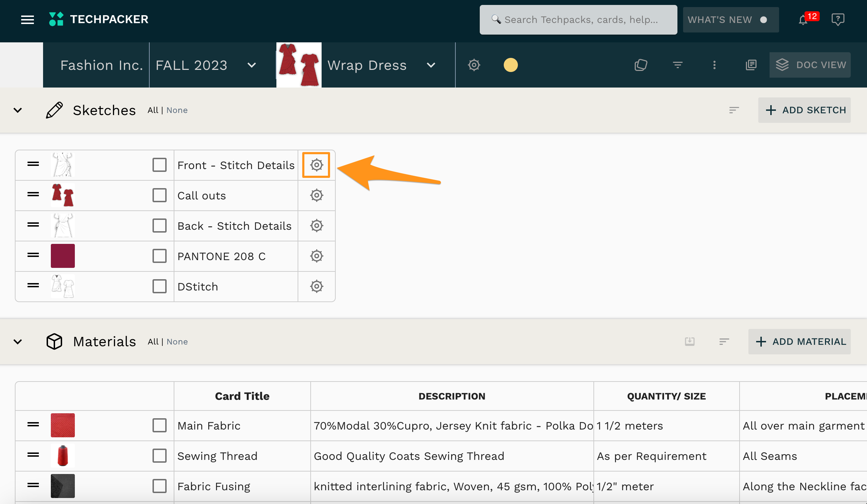Open the hamburger menu icon
Image resolution: width=867 pixels, height=504 pixels.
[x=28, y=20]
